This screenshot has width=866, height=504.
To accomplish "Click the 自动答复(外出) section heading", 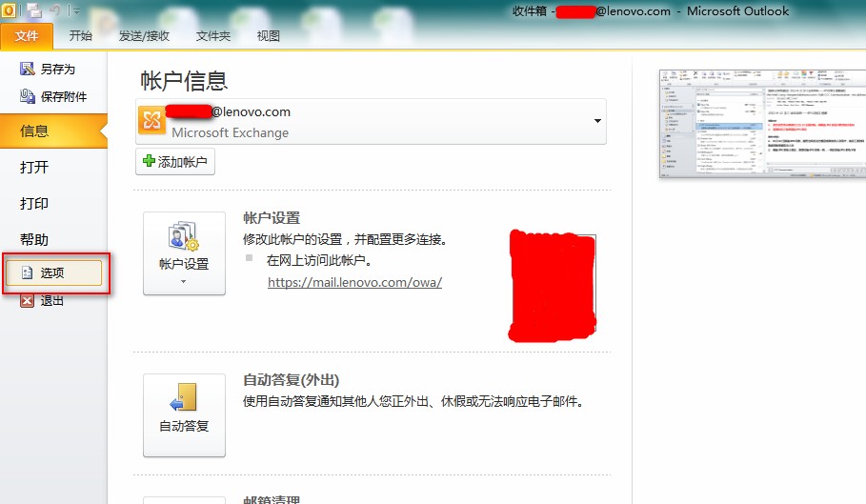I will coord(292,380).
